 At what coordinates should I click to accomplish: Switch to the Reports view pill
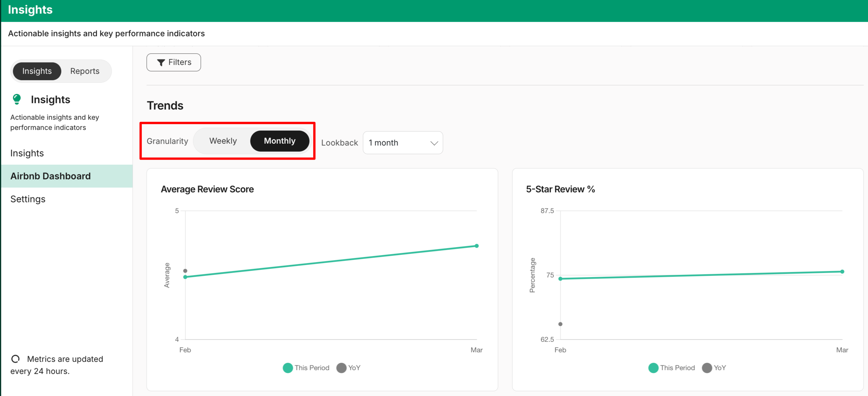[85, 71]
